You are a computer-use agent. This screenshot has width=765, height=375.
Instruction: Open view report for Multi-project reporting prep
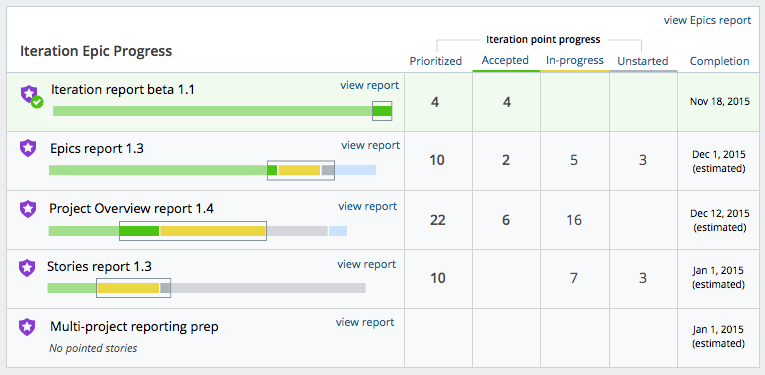pos(365,322)
